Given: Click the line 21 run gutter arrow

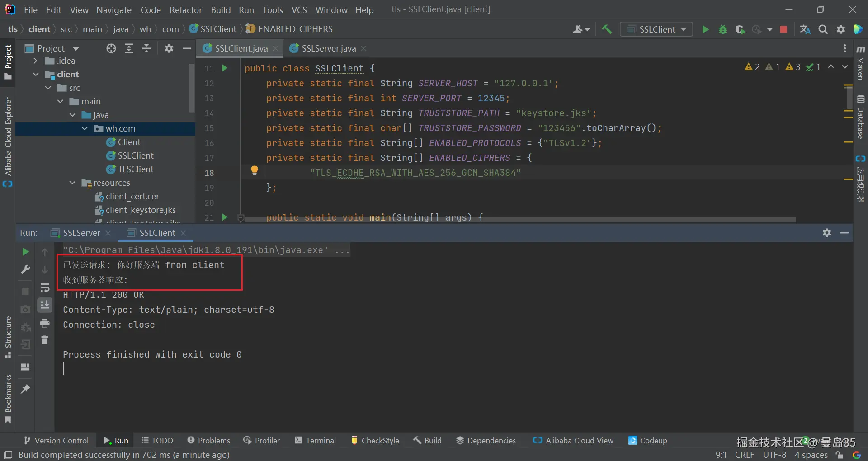Looking at the screenshot, I should [224, 217].
